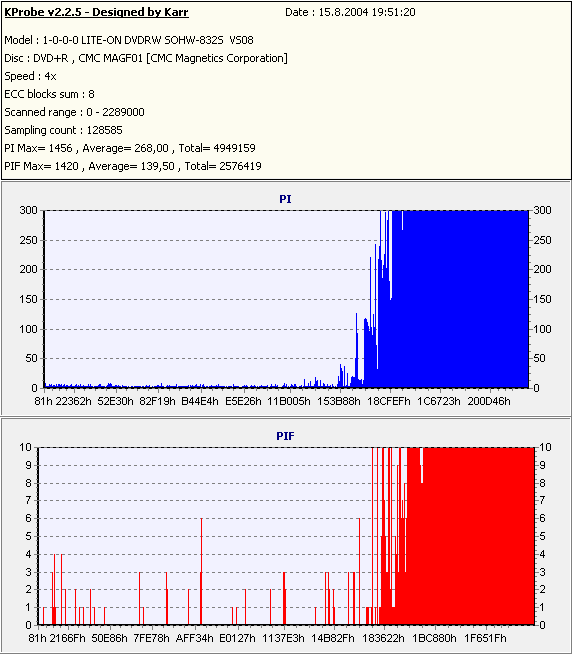
Task: Click the Disc DVD+R CMC MAGF01 line
Action: 146,58
